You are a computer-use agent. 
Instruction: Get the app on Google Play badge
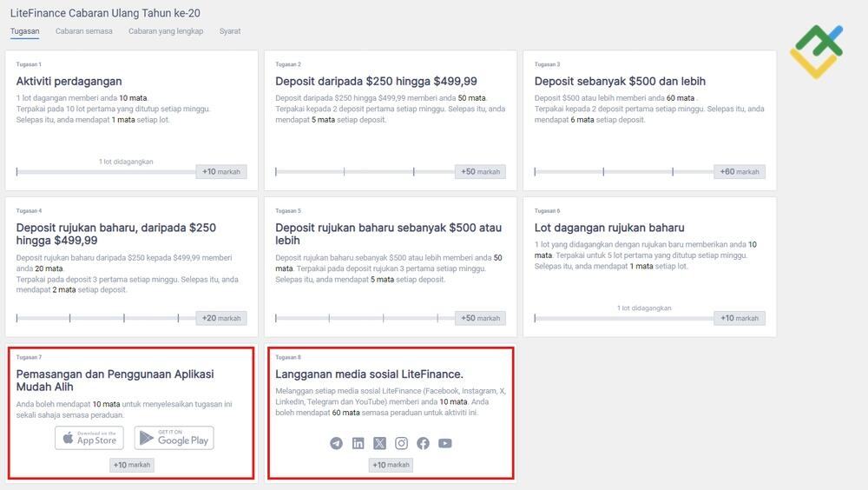[x=174, y=438]
